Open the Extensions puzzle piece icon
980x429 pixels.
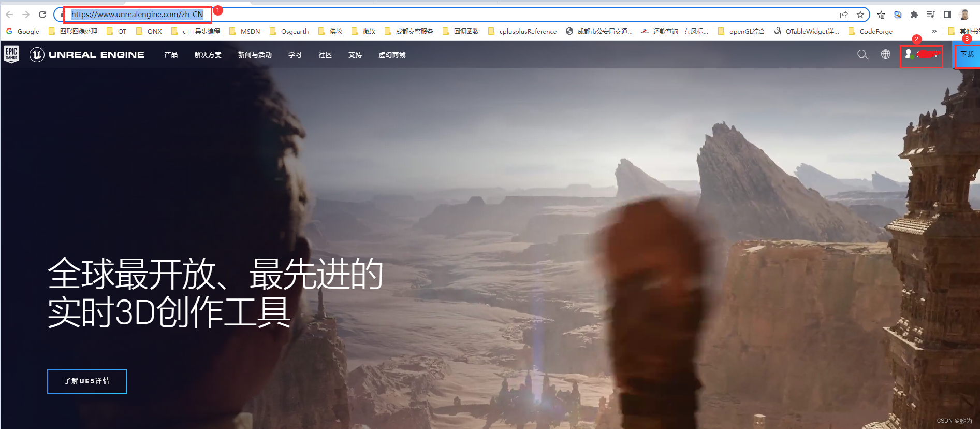point(914,15)
